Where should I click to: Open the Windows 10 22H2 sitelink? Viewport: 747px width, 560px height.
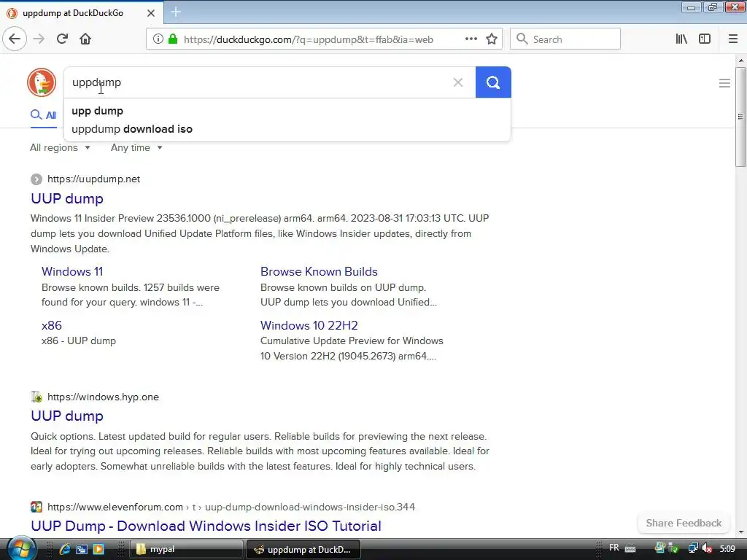[x=309, y=326]
